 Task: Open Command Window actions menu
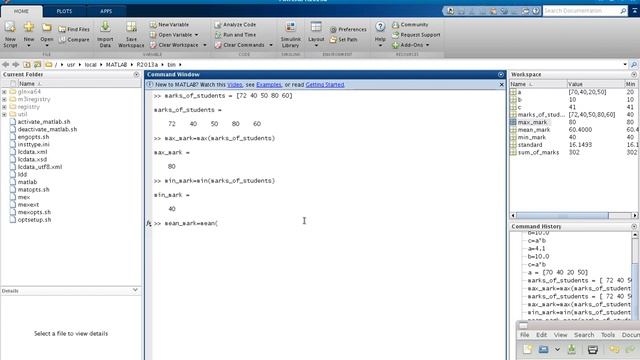pyautogui.click(x=501, y=75)
